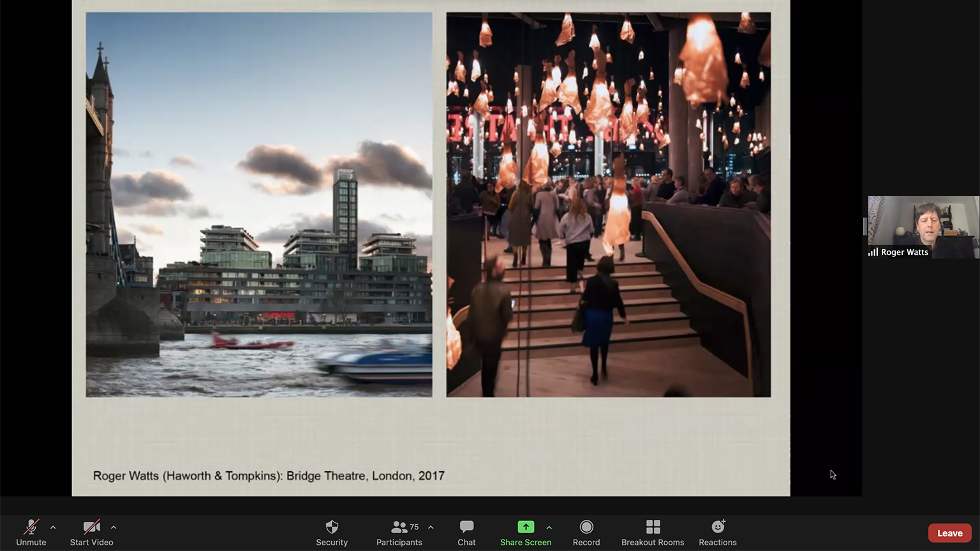Expand video options arrow beside Start Video
The height and width of the screenshot is (551, 980).
(114, 527)
